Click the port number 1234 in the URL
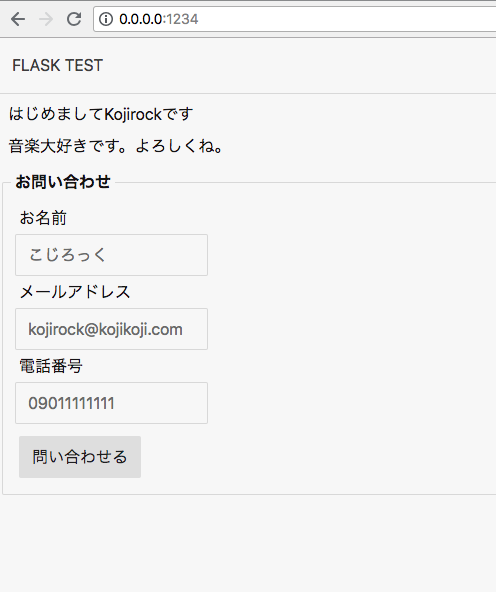The image size is (496, 592). click(182, 19)
